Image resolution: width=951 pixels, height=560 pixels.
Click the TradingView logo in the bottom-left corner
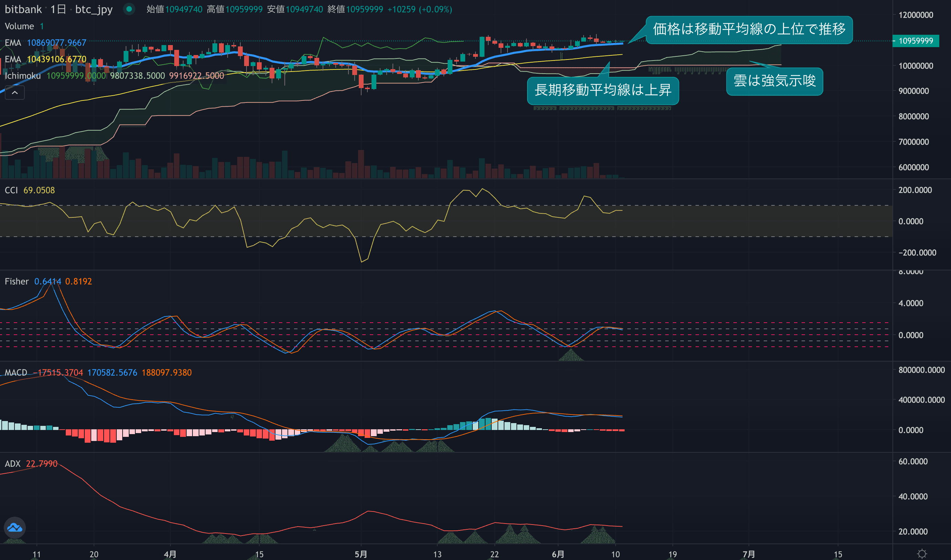[15, 527]
